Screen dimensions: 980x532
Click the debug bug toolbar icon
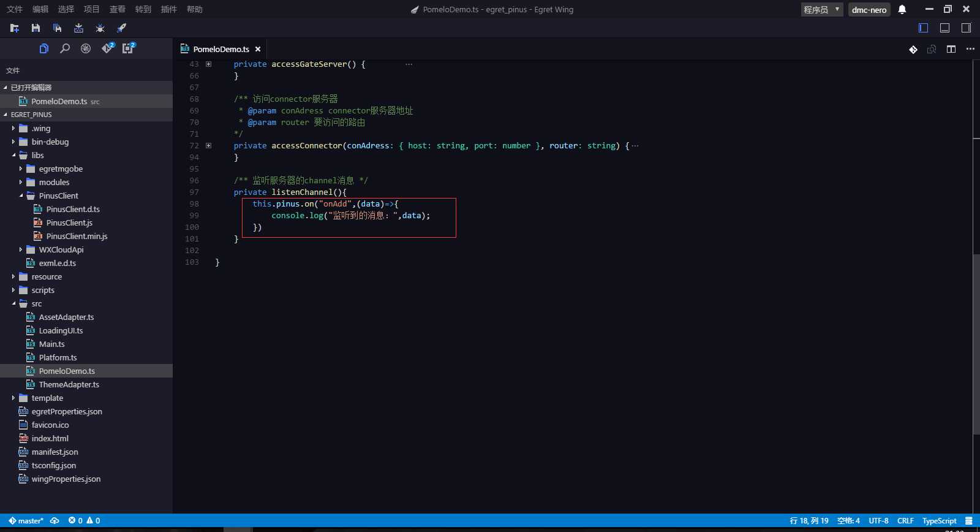pyautogui.click(x=100, y=28)
